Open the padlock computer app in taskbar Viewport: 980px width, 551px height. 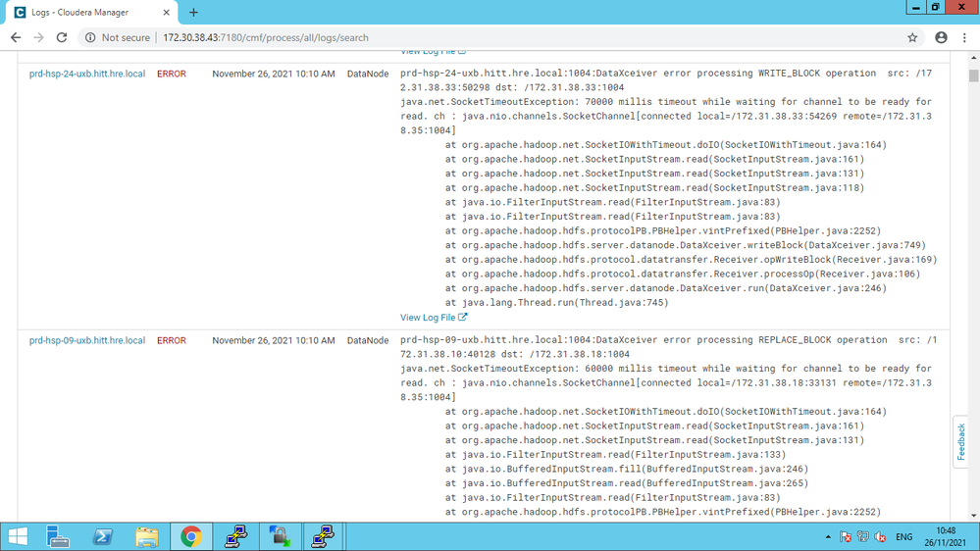pyautogui.click(x=280, y=536)
